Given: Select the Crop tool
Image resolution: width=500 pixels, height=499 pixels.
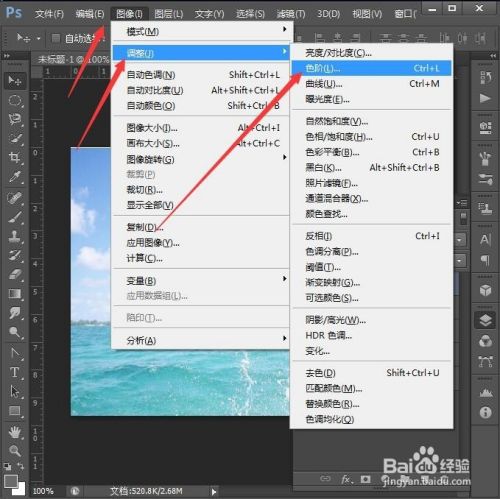Looking at the screenshot, I should point(15,157).
